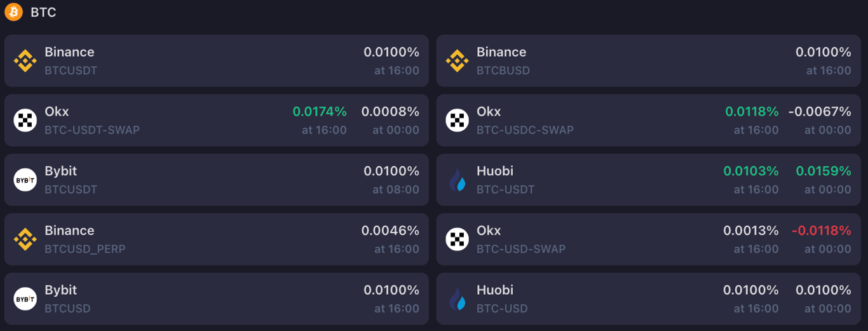The image size is (868, 331).
Task: Click the Huobi flame logo on BTC-USDT card
Action: [458, 180]
